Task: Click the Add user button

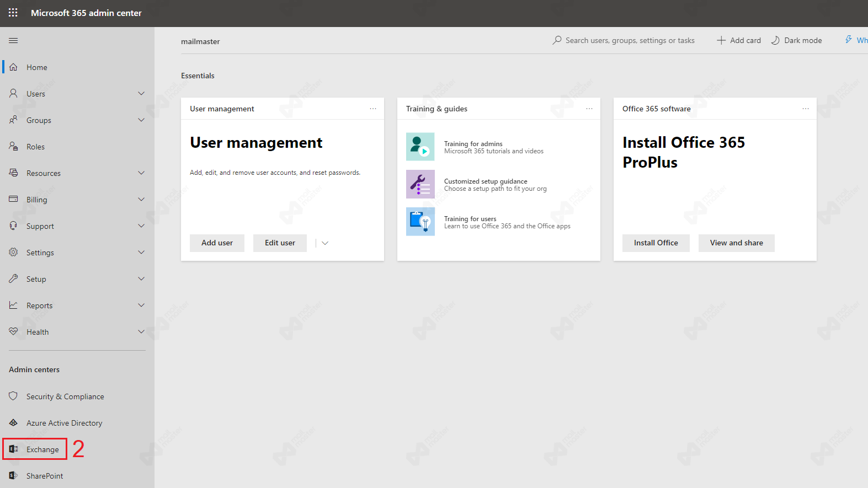Action: (x=217, y=243)
